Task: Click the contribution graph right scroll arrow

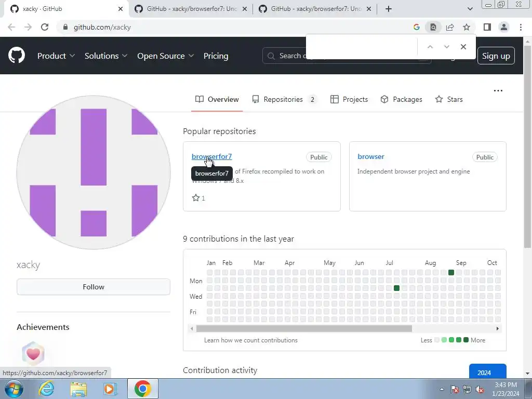Action: point(497,328)
